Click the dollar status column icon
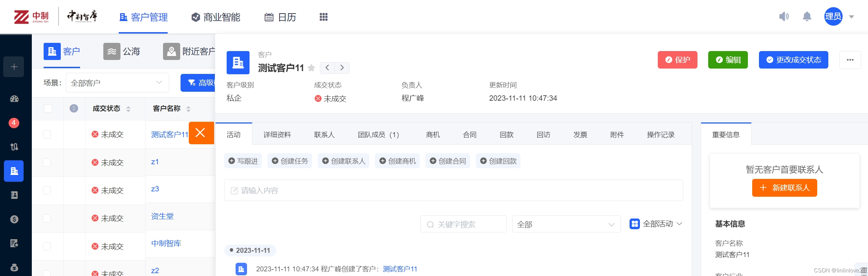868x276 pixels. [x=74, y=109]
